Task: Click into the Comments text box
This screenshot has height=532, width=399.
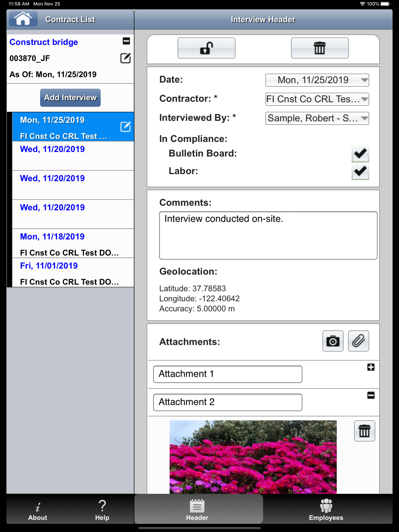Action: click(268, 235)
